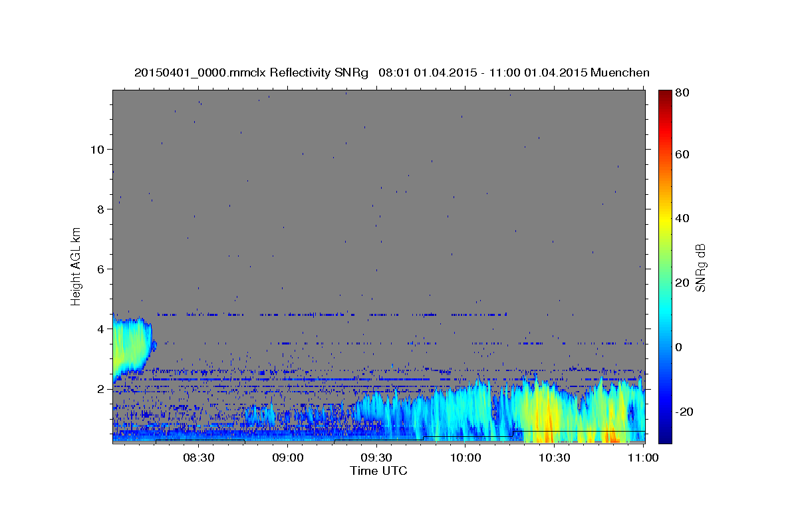Screen dimensions: 798x532
Task: Click the height axis label 6
Action: [99, 269]
